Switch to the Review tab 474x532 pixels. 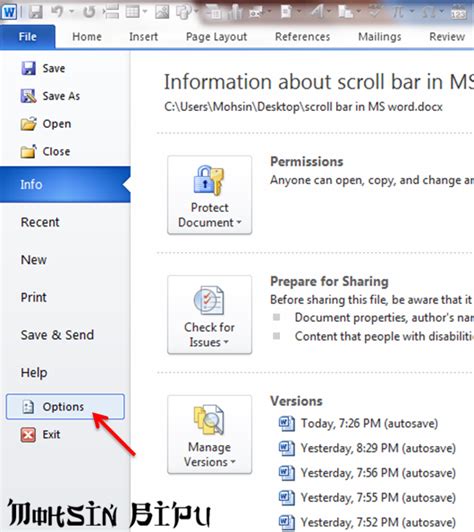[447, 37]
